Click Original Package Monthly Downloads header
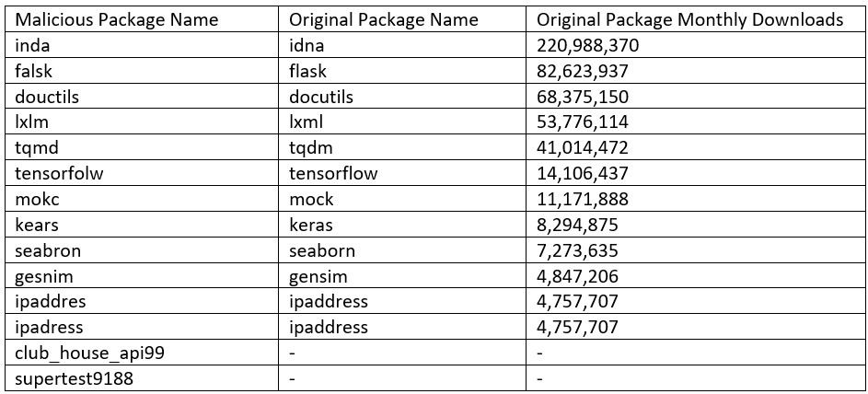This screenshot has height=394, width=868. click(694, 20)
